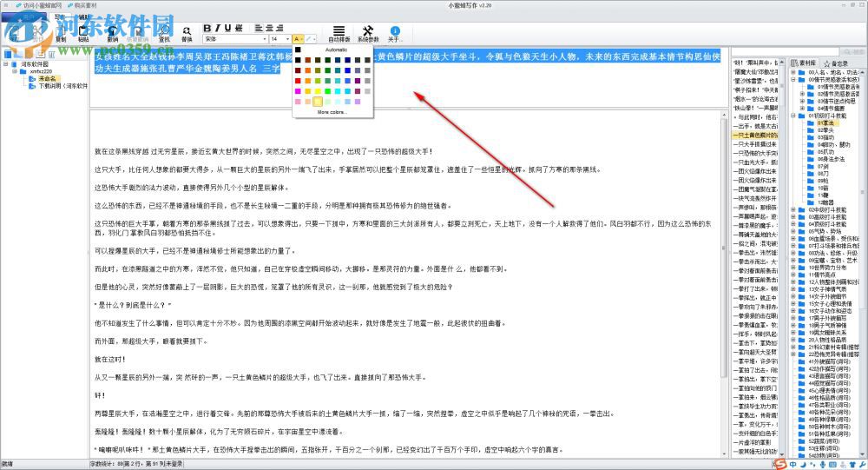
Task: Expand the 00人名、地名、功法 folder
Action: [x=793, y=72]
